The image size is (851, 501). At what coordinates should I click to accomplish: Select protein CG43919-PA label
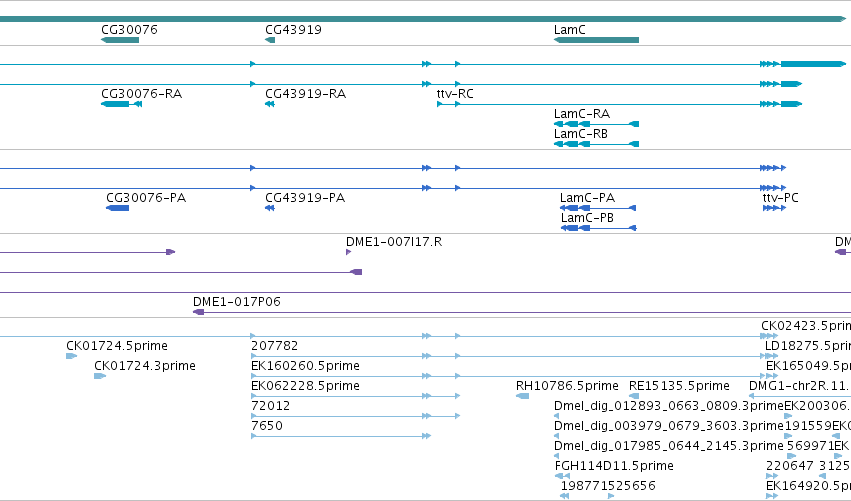[305, 198]
